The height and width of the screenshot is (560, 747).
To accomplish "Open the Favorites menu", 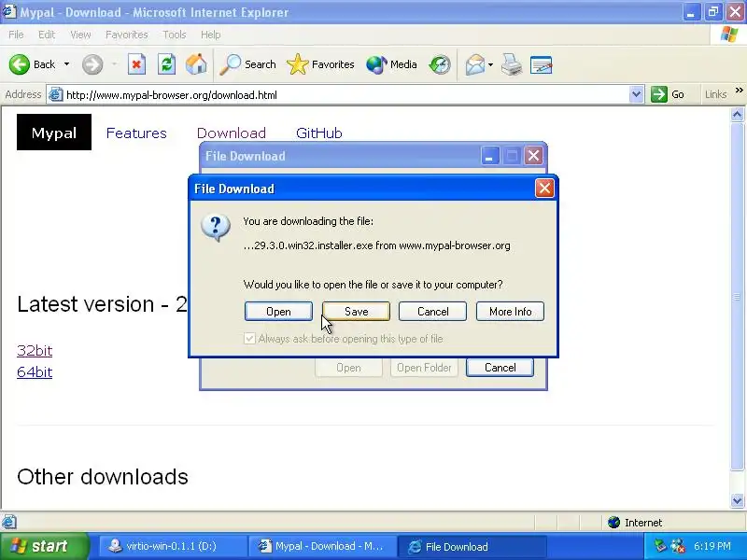I will pos(127,35).
